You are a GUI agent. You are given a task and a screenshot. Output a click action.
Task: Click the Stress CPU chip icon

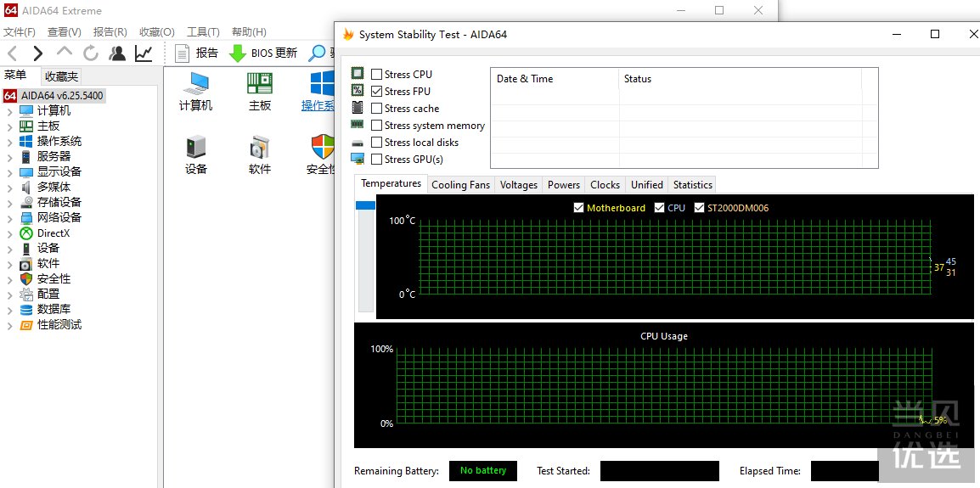coord(358,74)
